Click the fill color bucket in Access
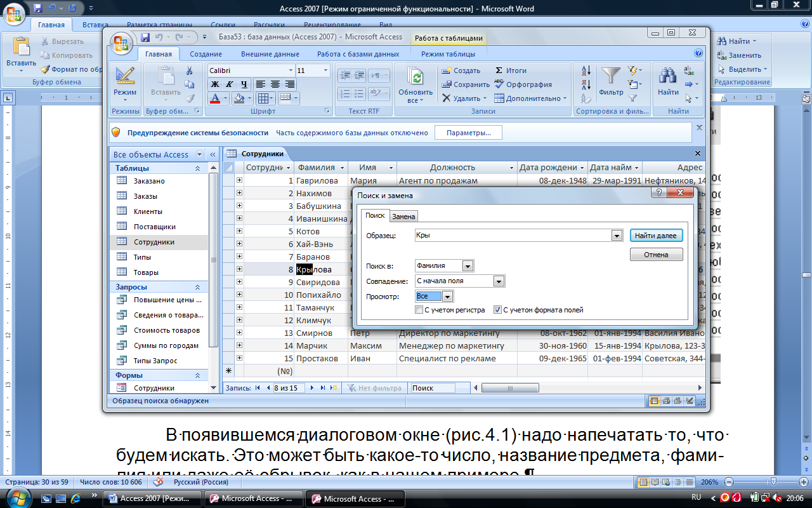Screen dimensions: 812x508 point(239,98)
